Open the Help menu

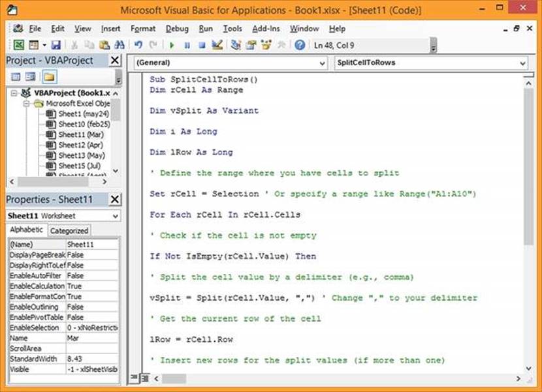337,29
